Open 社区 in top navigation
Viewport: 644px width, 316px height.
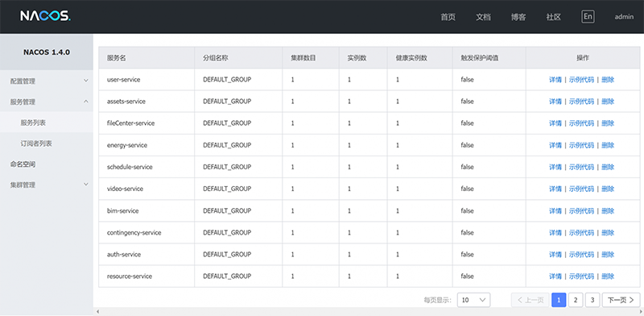[554, 17]
